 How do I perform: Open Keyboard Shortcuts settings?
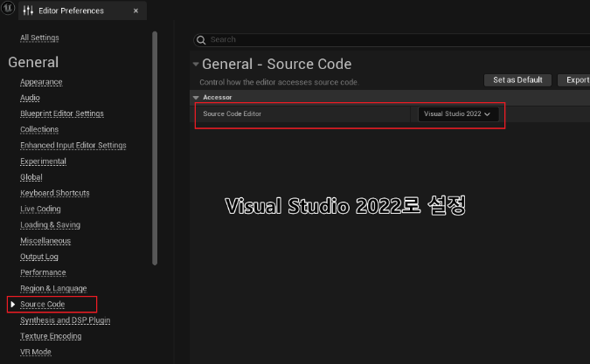point(55,193)
